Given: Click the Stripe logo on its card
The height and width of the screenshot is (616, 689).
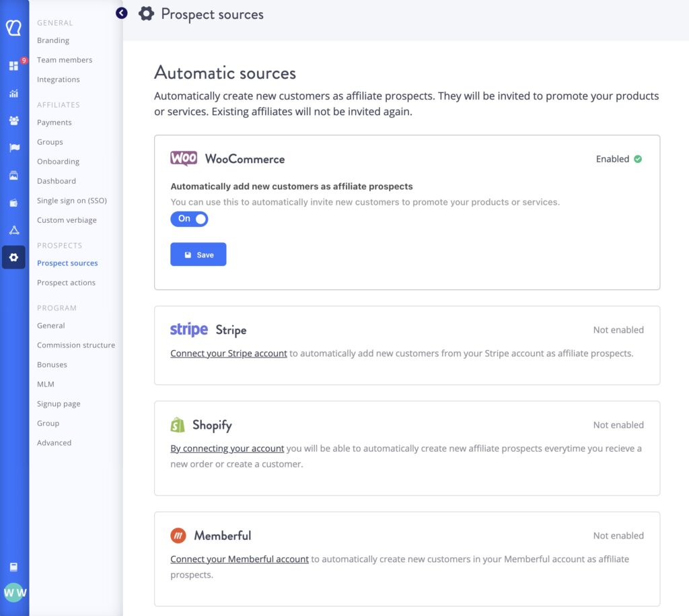Looking at the screenshot, I should click(188, 329).
